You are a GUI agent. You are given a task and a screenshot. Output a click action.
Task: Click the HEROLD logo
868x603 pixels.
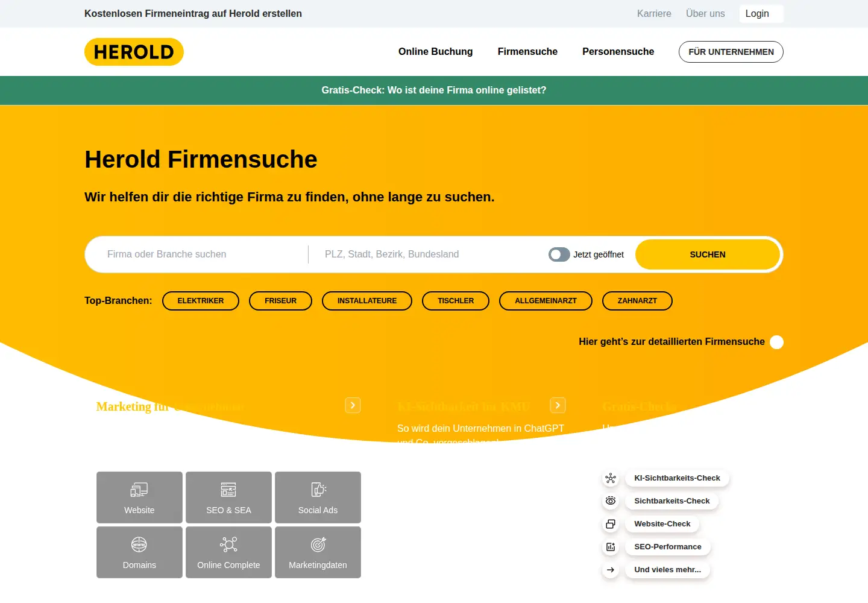[134, 52]
